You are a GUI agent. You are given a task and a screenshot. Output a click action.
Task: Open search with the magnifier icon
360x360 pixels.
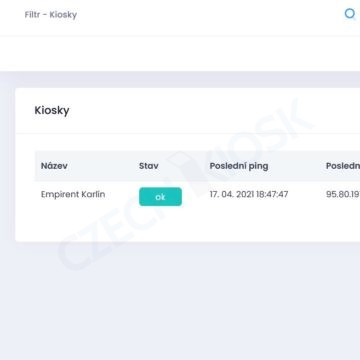coord(350,14)
